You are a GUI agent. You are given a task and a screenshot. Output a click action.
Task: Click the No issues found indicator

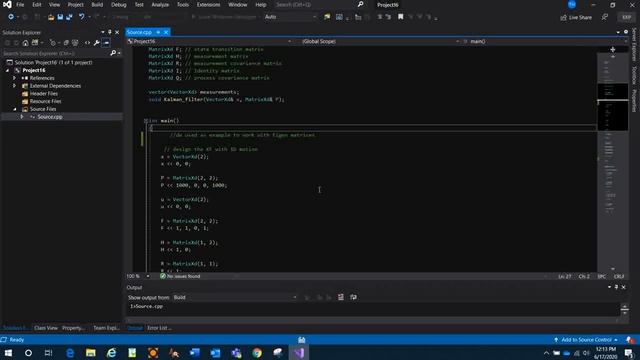tap(180, 276)
